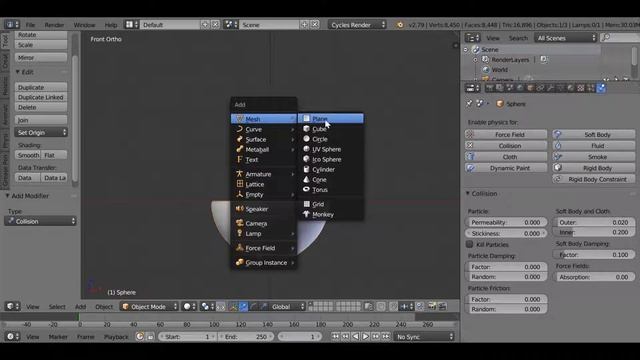Screen dimensions: 640x360
Task: Add a UV Sphere mesh
Action: pos(331,149)
